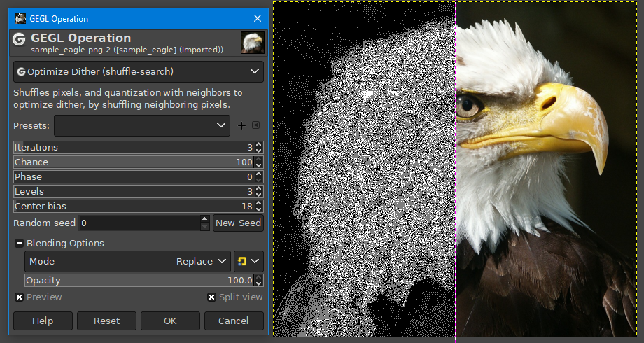Click the Opacity slider
Screen dimensions: 644x343
139,280
